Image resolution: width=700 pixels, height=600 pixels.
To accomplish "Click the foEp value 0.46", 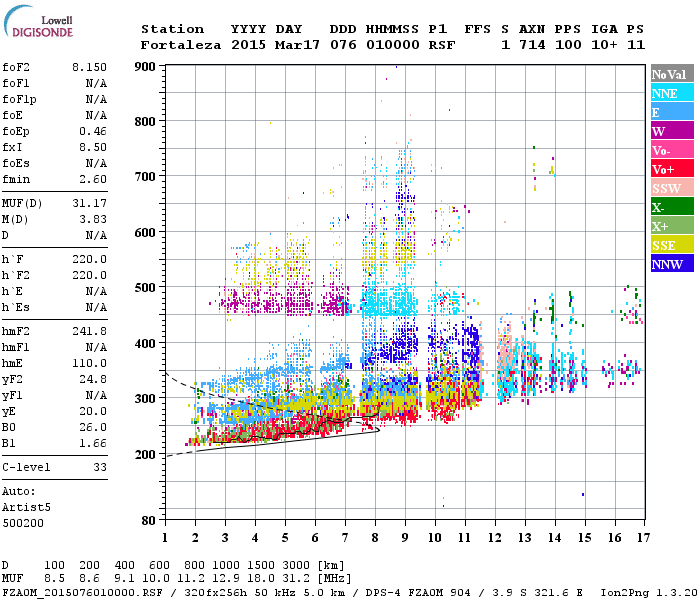I will [93, 131].
